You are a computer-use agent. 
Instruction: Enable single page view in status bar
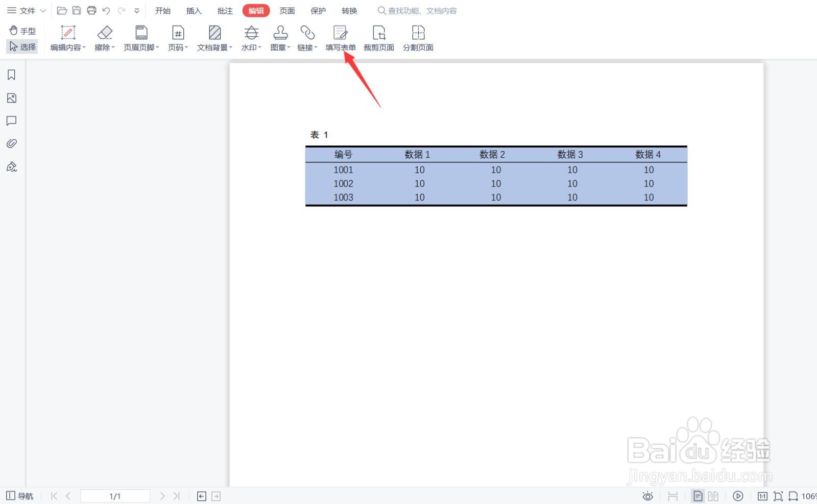pyautogui.click(x=698, y=496)
